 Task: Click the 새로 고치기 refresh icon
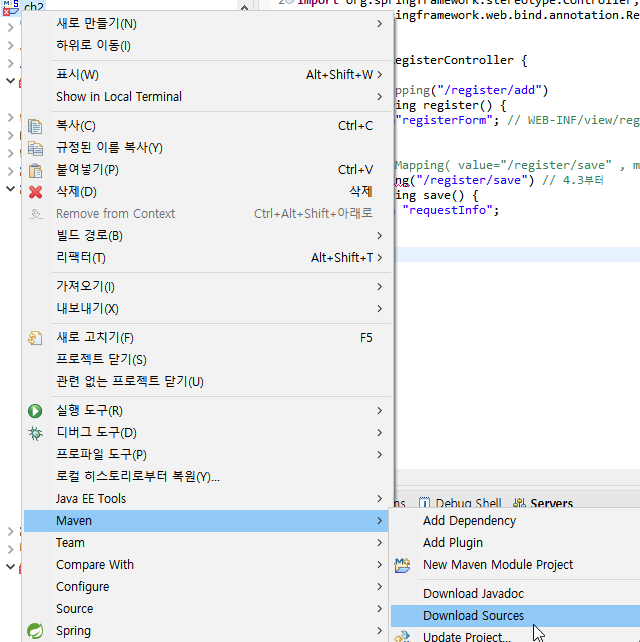pyautogui.click(x=35, y=338)
